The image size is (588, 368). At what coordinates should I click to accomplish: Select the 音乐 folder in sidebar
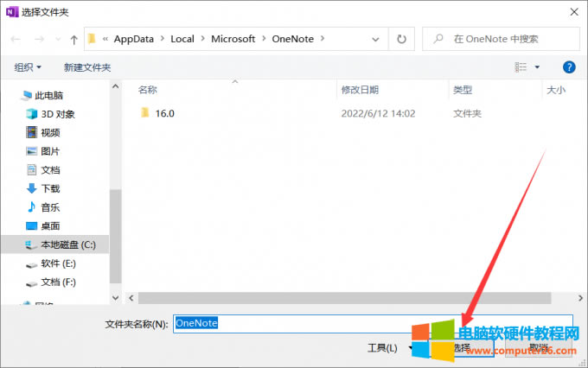pos(50,207)
